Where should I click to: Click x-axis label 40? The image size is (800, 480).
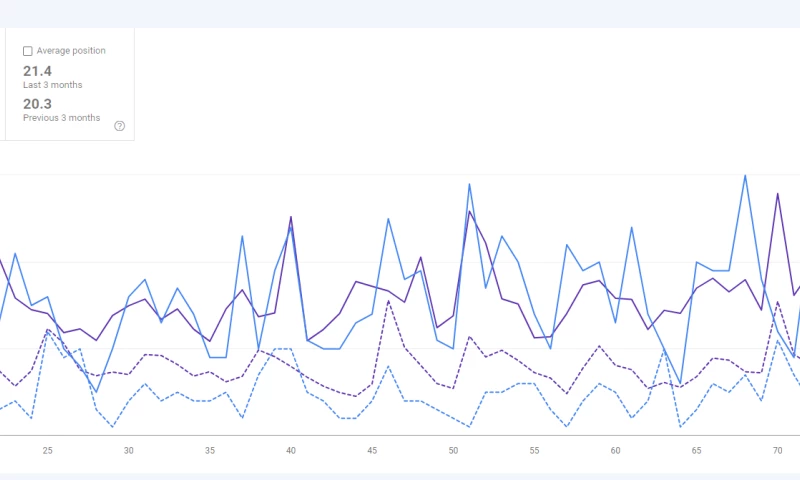291,451
